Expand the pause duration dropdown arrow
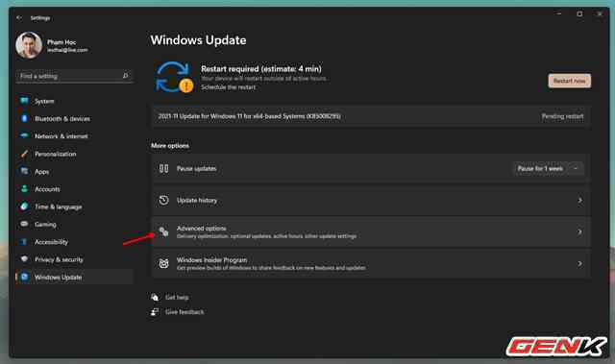 tap(576, 168)
